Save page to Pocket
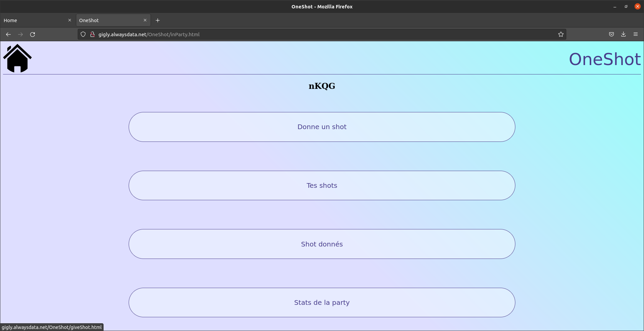The width and height of the screenshot is (644, 331). point(611,34)
